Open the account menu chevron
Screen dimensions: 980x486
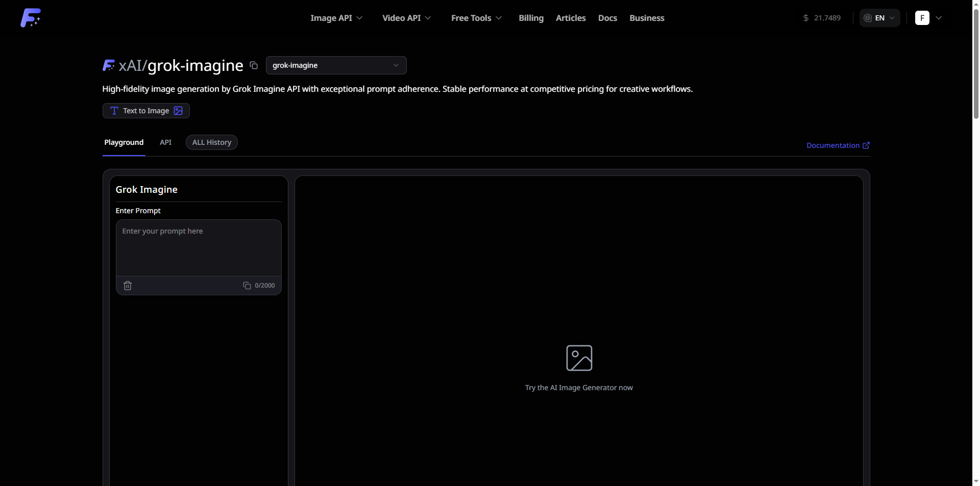939,18
